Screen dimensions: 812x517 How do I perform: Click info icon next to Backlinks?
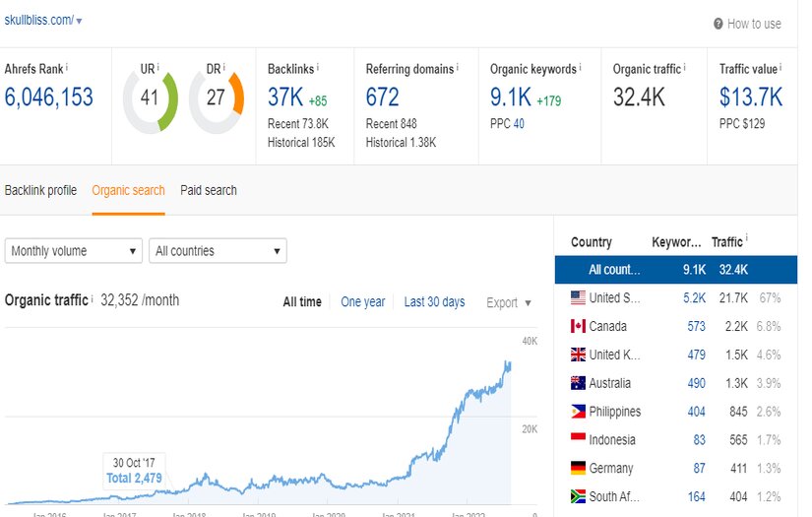[318, 67]
